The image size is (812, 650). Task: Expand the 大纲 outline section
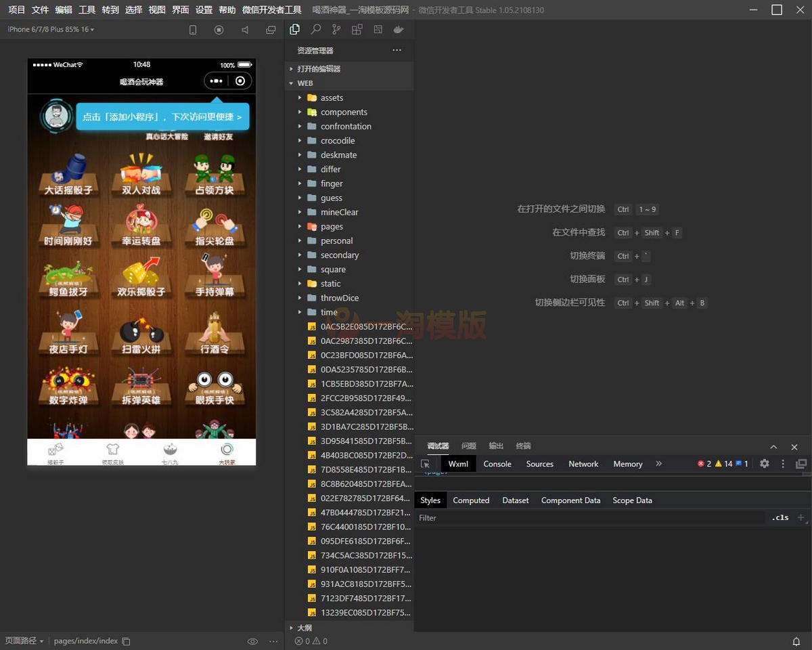304,628
